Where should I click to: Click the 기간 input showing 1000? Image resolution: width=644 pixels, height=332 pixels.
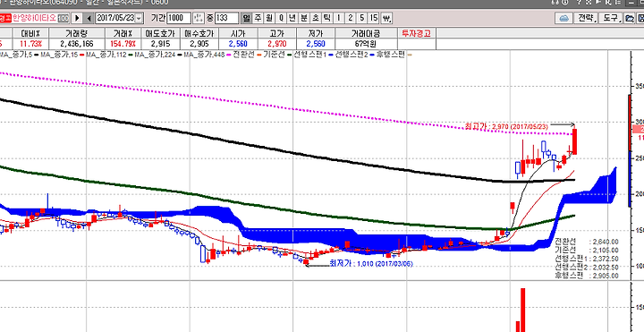[179, 19]
